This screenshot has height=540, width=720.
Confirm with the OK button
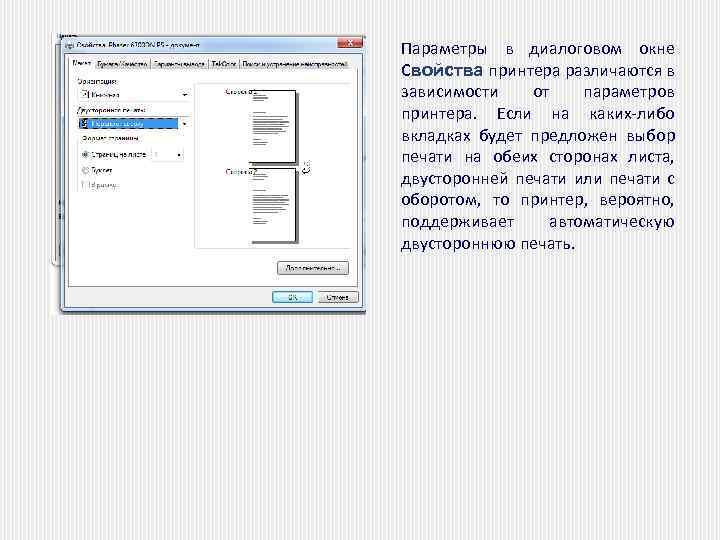pyautogui.click(x=292, y=298)
